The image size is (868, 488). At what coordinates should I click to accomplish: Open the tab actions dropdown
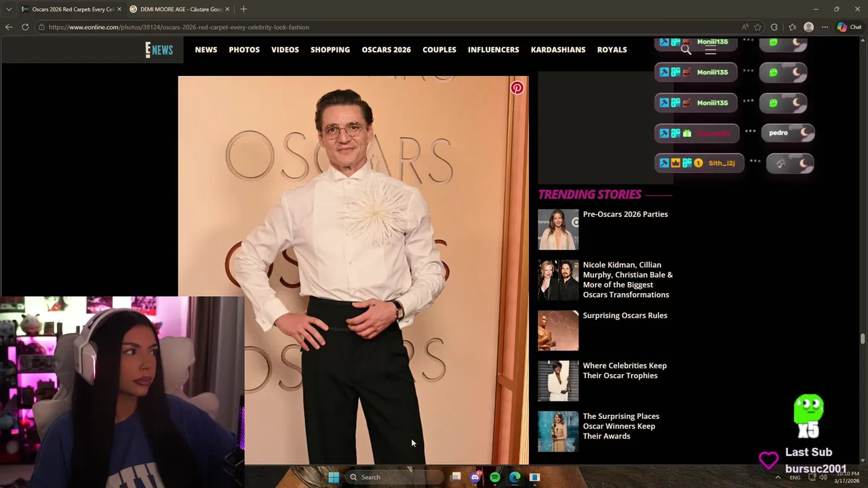pos(8,9)
